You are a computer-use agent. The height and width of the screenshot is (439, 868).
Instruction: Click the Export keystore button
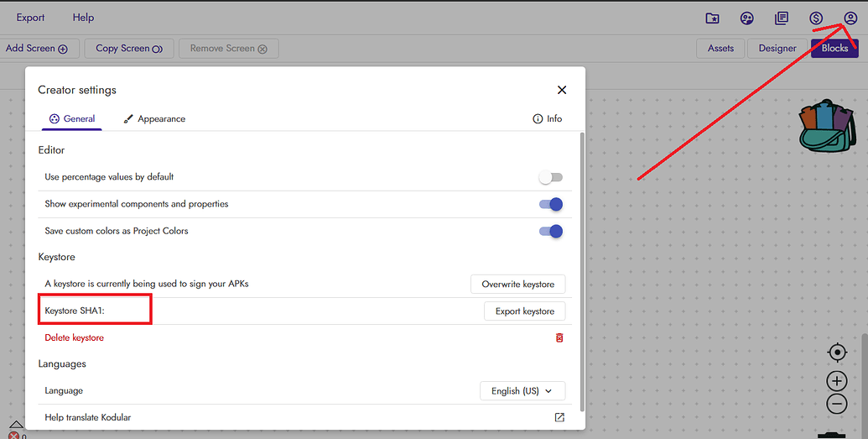[x=524, y=311]
